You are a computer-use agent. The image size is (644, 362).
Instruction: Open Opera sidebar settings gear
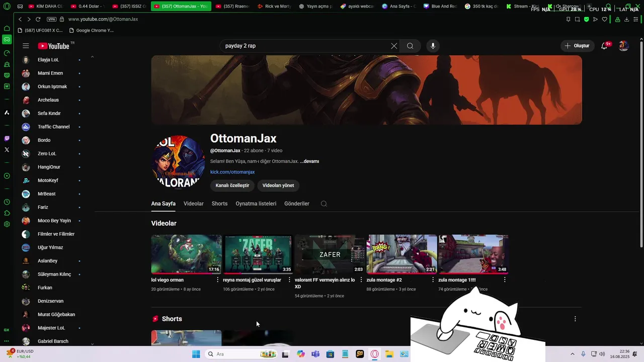pyautogui.click(x=7, y=224)
